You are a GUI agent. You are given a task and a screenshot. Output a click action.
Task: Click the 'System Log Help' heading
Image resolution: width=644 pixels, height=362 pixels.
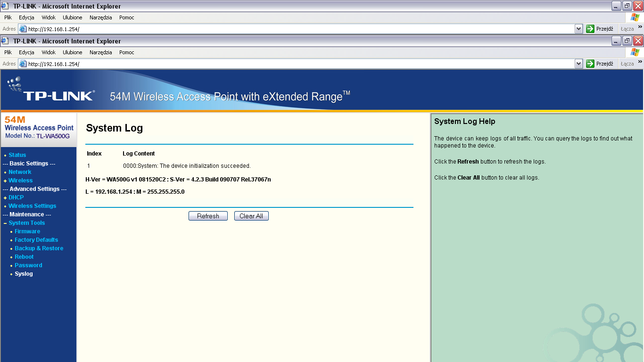[465, 122]
